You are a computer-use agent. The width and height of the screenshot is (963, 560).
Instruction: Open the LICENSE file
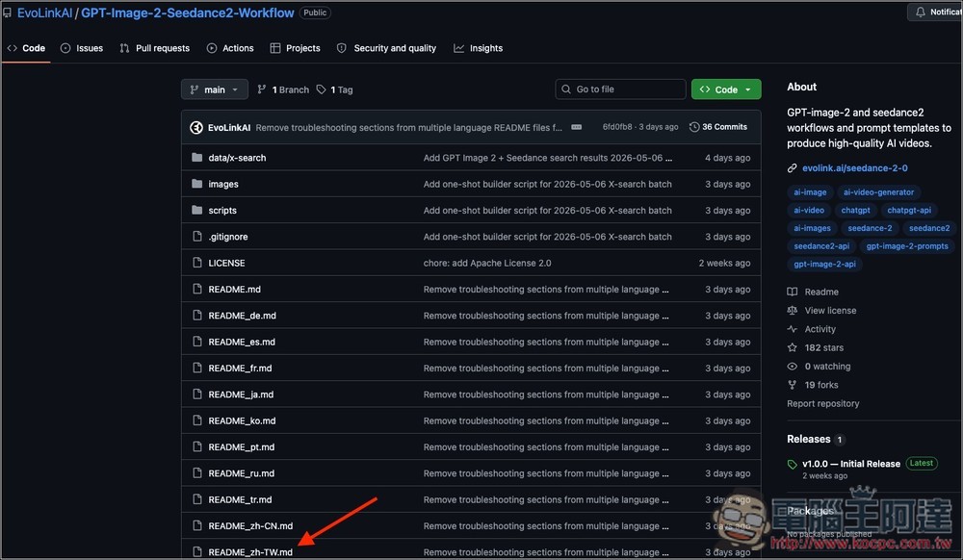(226, 263)
